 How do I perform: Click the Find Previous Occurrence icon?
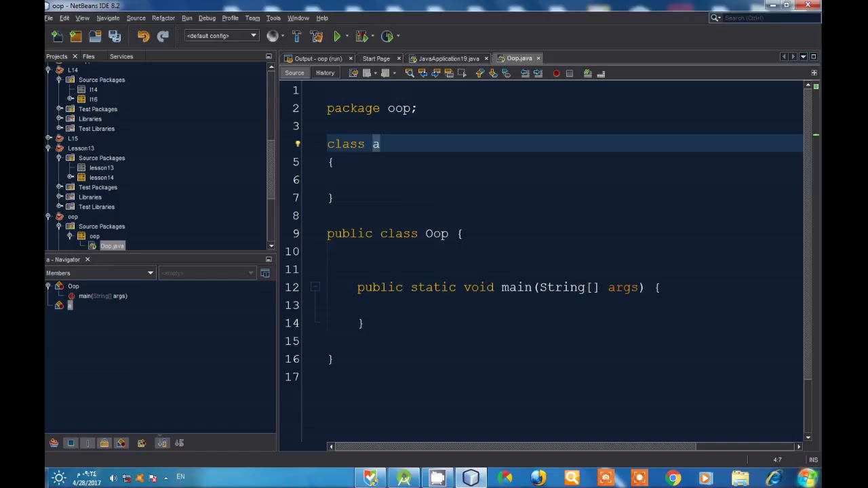[422, 73]
